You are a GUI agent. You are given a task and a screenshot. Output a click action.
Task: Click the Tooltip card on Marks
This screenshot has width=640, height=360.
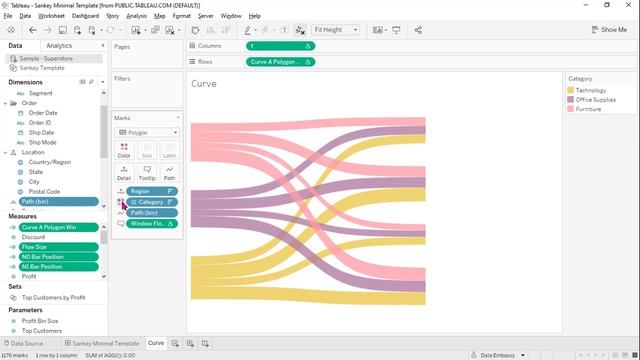click(147, 173)
